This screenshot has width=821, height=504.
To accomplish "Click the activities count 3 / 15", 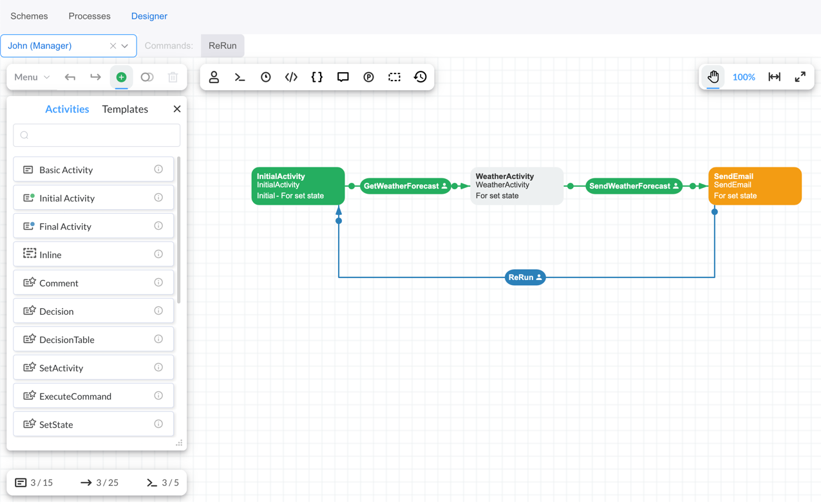I will click(34, 483).
